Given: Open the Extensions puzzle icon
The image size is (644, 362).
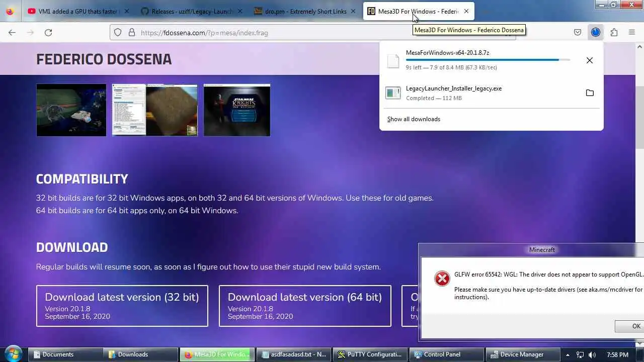Looking at the screenshot, I should [x=614, y=32].
